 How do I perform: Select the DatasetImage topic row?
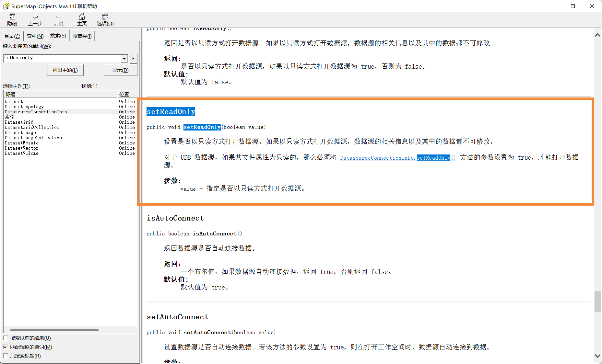coord(70,132)
